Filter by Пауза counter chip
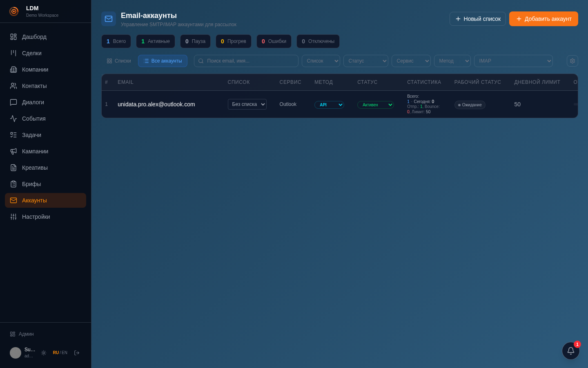Image resolution: width=588 pixels, height=368 pixels. [x=195, y=41]
